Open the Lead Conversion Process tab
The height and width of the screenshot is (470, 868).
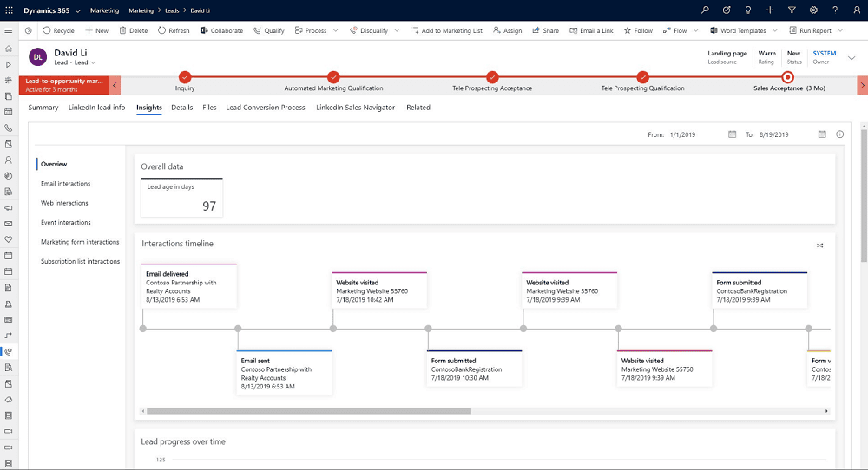265,108
